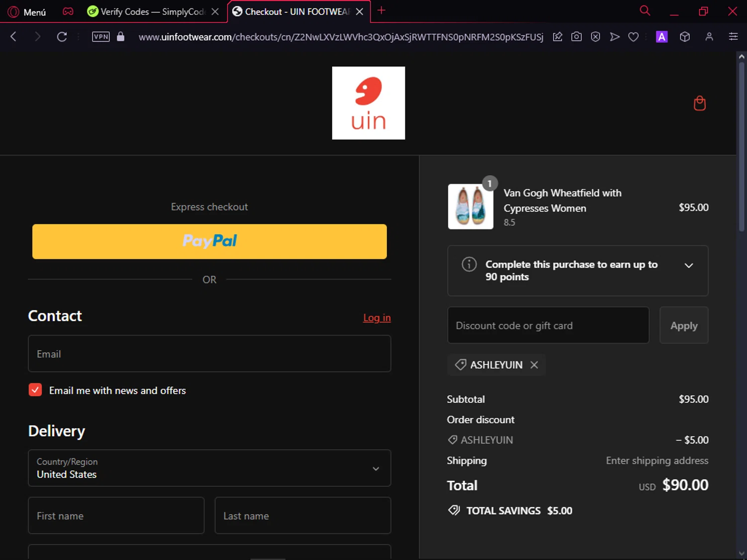
Task: Click the Apply discount button
Action: click(x=684, y=325)
